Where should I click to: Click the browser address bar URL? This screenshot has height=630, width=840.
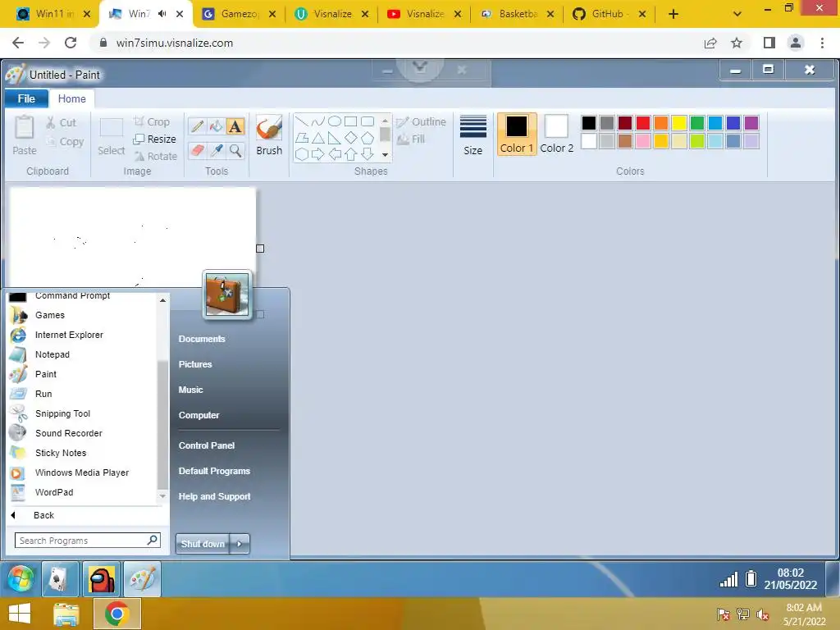tap(175, 43)
